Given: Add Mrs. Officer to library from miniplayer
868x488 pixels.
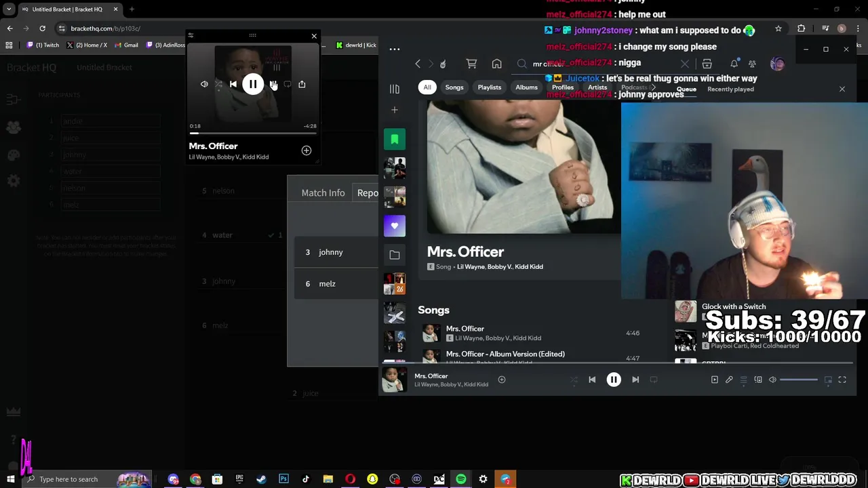Looking at the screenshot, I should [x=307, y=150].
